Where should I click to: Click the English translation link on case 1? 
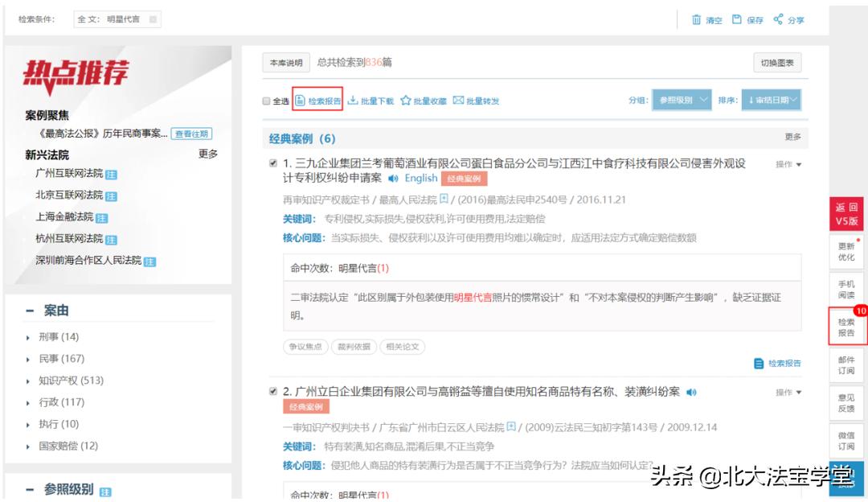click(x=420, y=178)
